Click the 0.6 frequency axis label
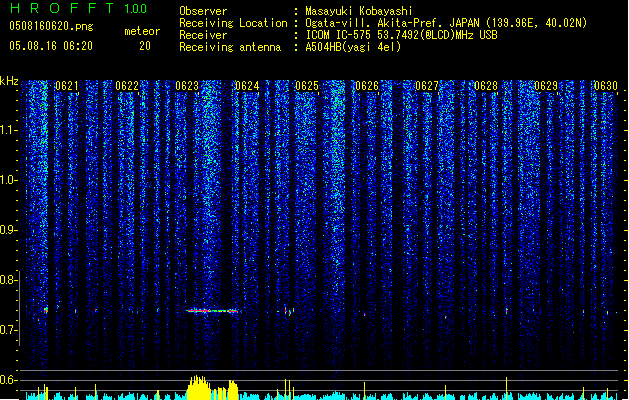Image resolution: width=629 pixels, height=400 pixels. pos(8,380)
